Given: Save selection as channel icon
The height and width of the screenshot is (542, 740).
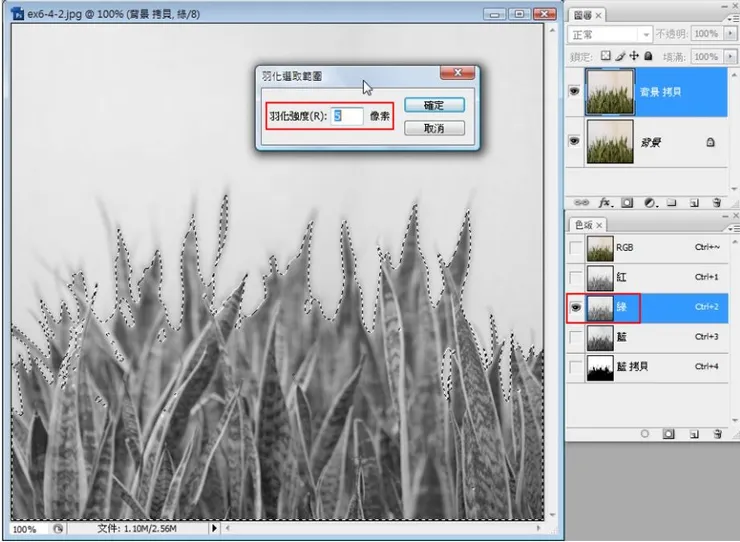Looking at the screenshot, I should click(x=668, y=435).
